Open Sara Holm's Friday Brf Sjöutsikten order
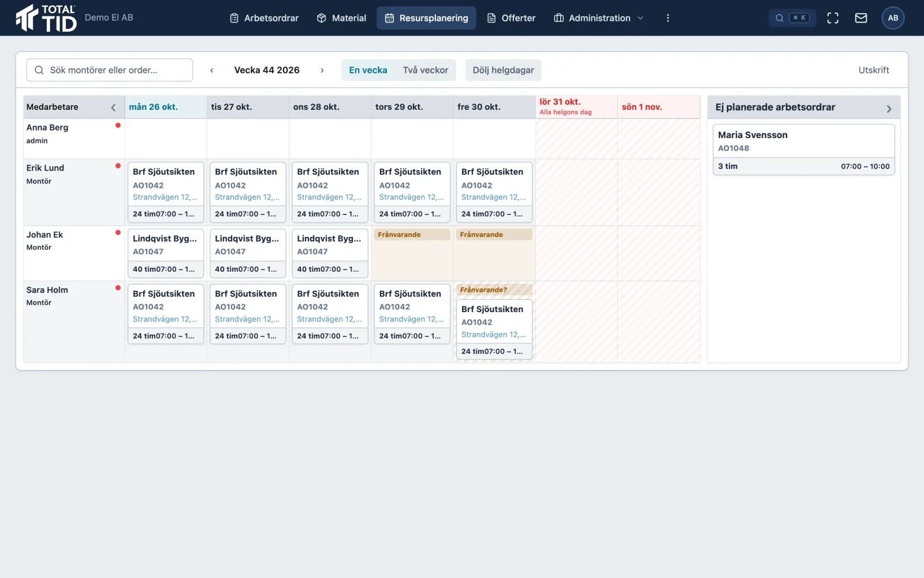The image size is (924, 578). tap(494, 329)
